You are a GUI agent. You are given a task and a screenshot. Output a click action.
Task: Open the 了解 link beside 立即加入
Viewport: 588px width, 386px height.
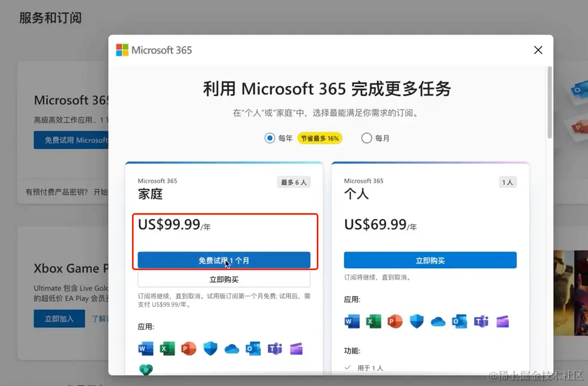(100, 319)
